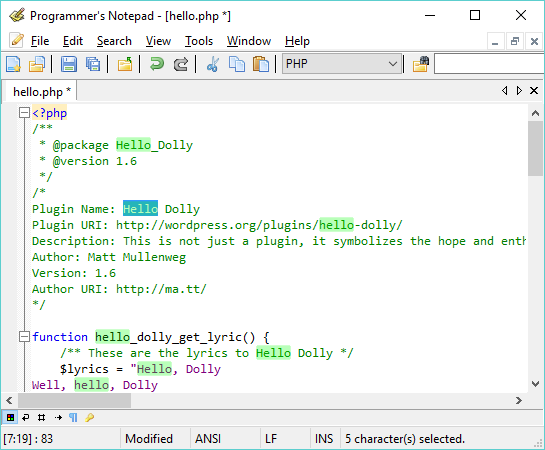Click '5 character(s) selected.' status text

[405, 439]
